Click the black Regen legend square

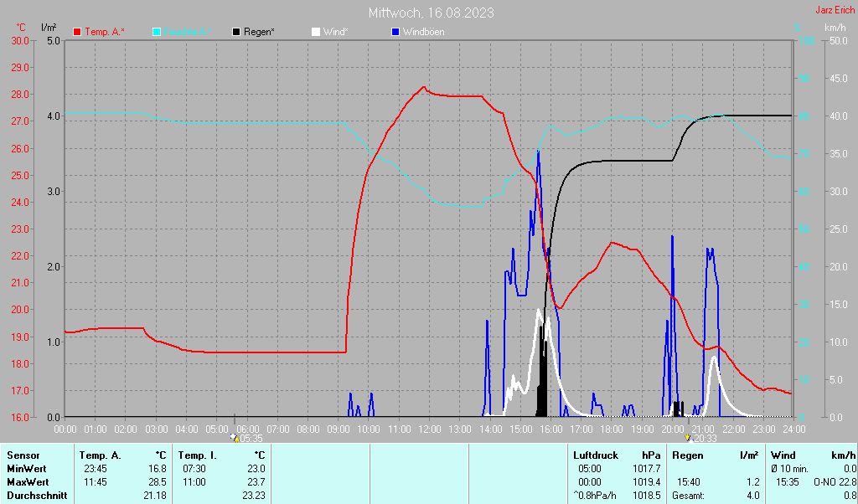pyautogui.click(x=236, y=32)
